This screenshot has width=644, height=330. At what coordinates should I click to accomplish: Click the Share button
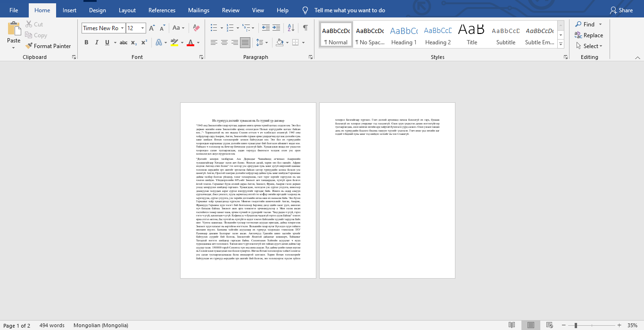621,10
